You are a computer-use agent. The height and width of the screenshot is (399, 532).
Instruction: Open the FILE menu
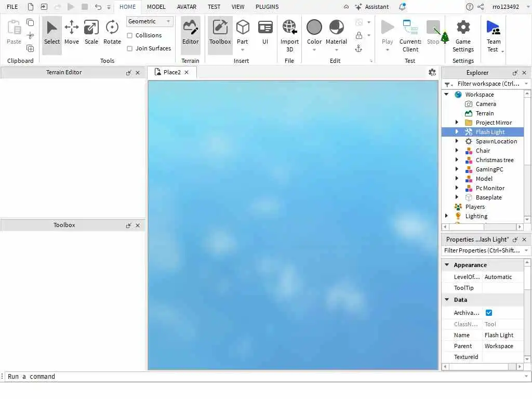(x=12, y=7)
